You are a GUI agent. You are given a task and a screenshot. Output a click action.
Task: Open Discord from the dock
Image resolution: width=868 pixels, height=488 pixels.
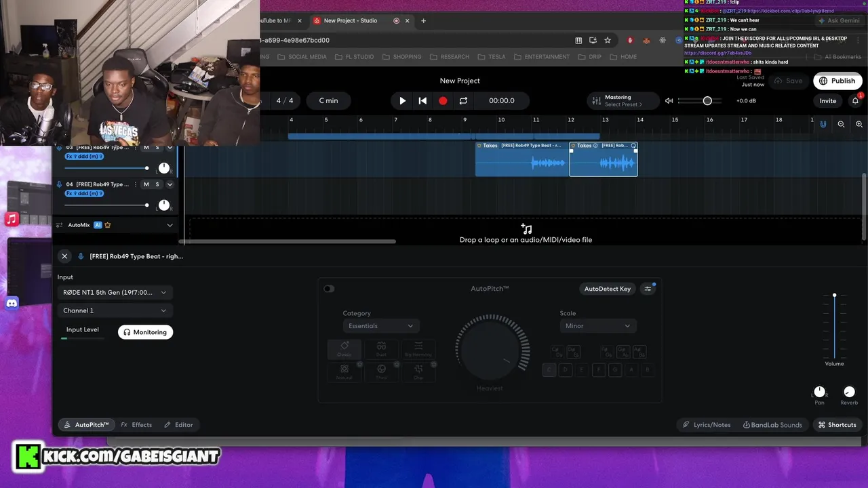(x=12, y=303)
